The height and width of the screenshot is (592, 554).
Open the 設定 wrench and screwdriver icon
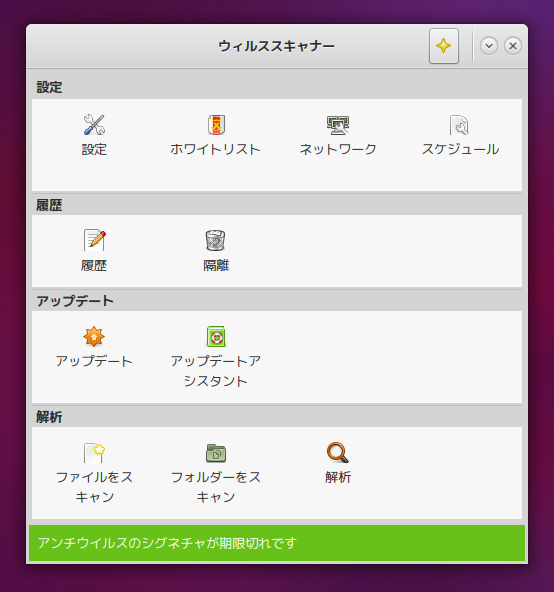[94, 125]
